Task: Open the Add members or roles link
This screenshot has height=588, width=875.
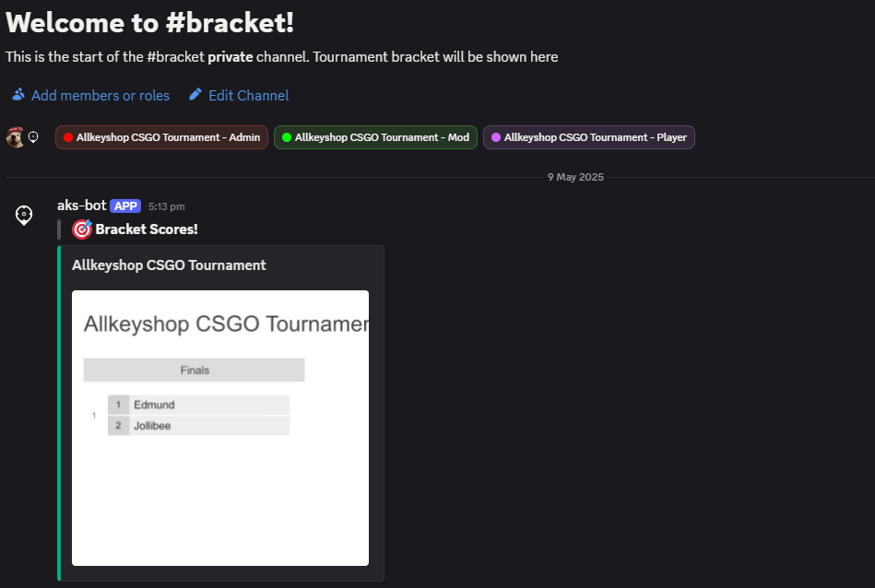Action: (101, 95)
